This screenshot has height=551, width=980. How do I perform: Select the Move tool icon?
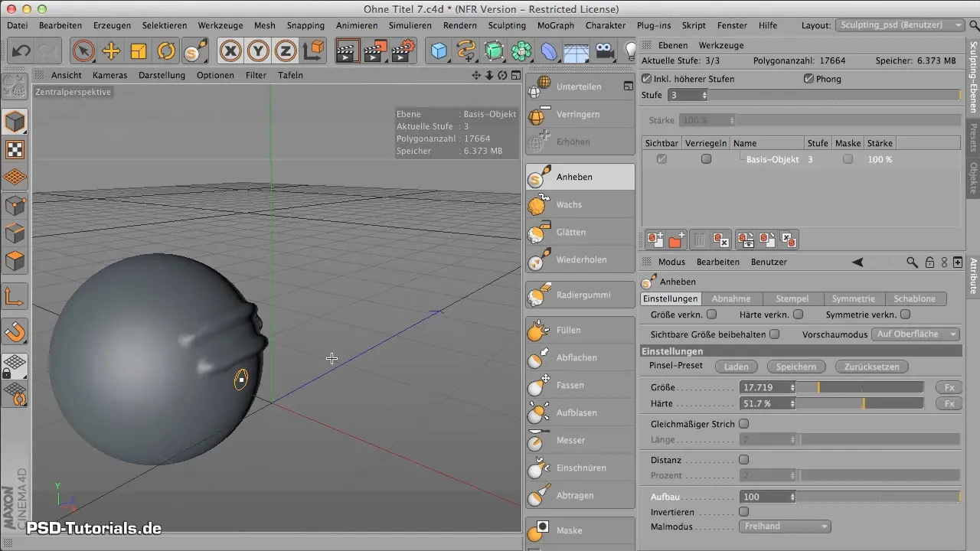coord(111,51)
